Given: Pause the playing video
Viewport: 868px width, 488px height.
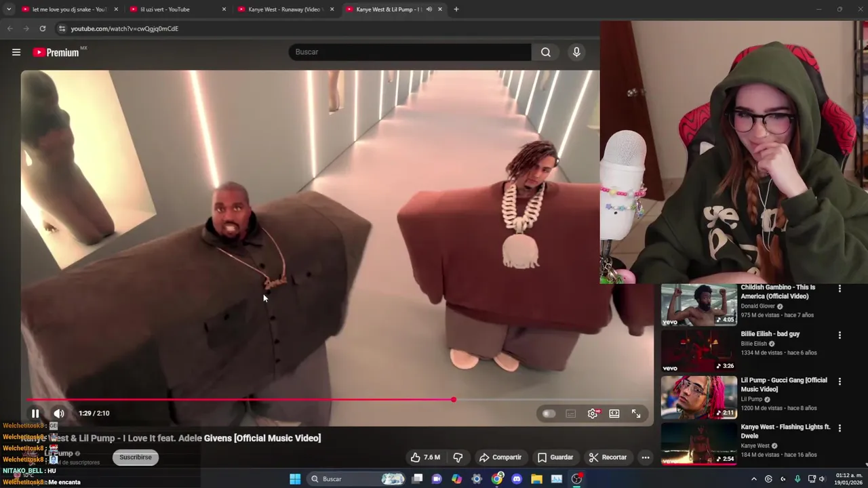Looking at the screenshot, I should (x=35, y=413).
